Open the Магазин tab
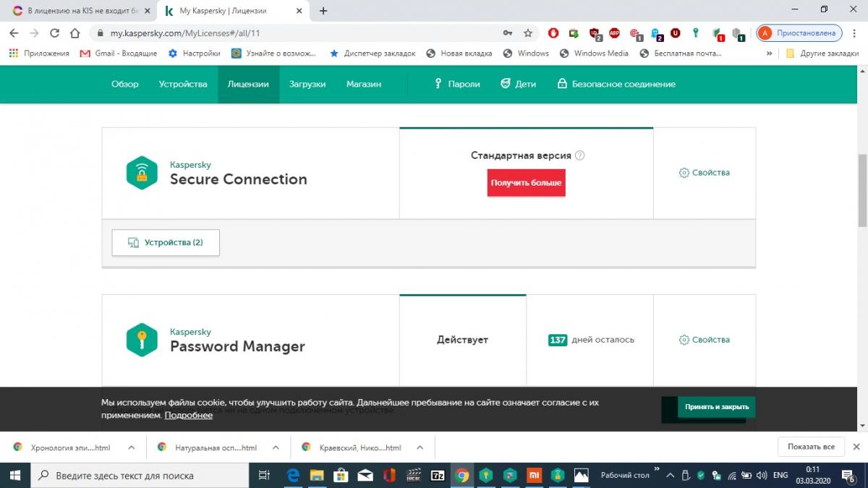The height and width of the screenshot is (488, 868). [364, 84]
